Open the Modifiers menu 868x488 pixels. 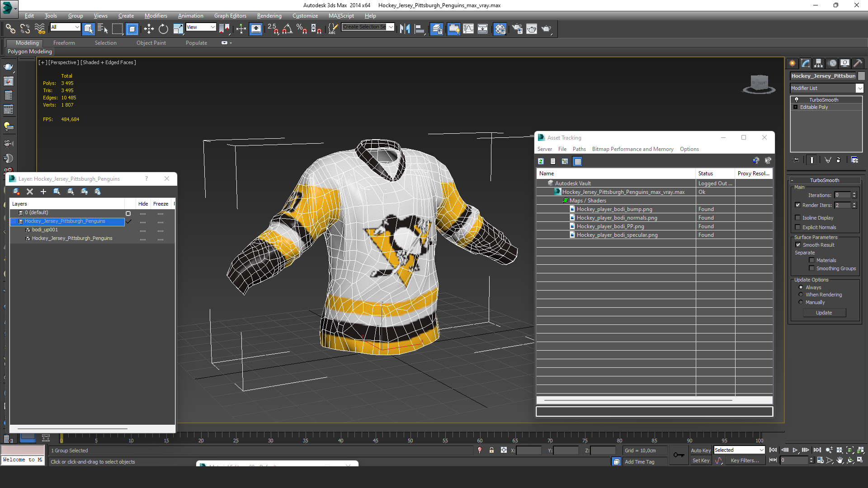156,16
